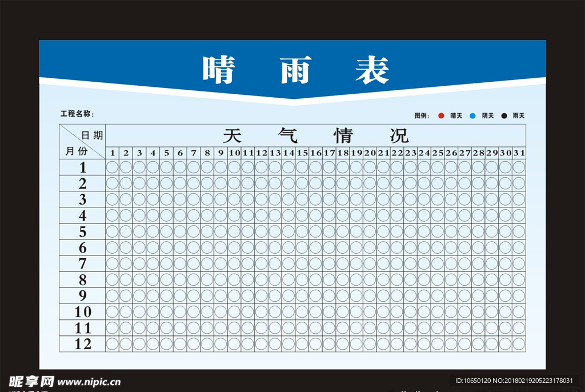The width and height of the screenshot is (585, 392).
Task: Expand the day 1 column header
Action: coord(111,153)
